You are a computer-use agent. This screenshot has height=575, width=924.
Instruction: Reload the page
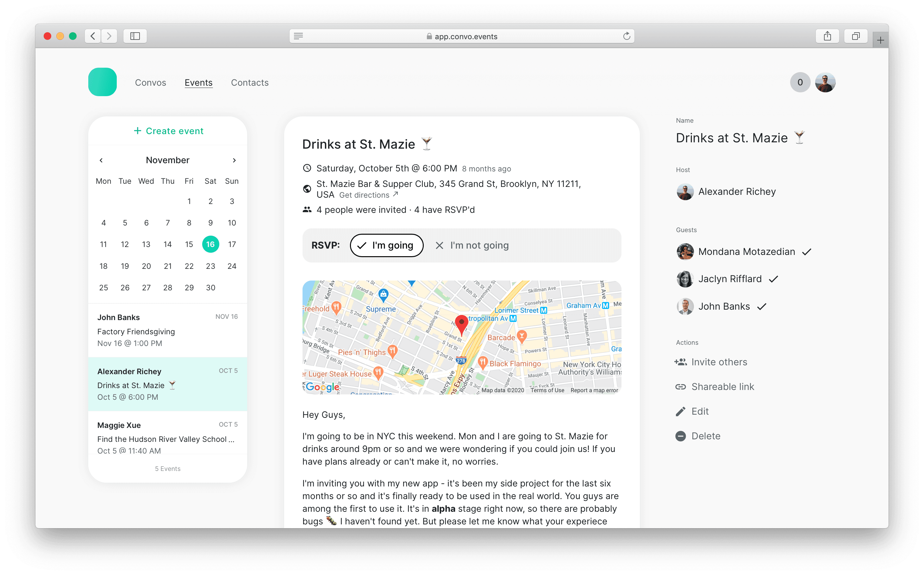[x=627, y=36]
